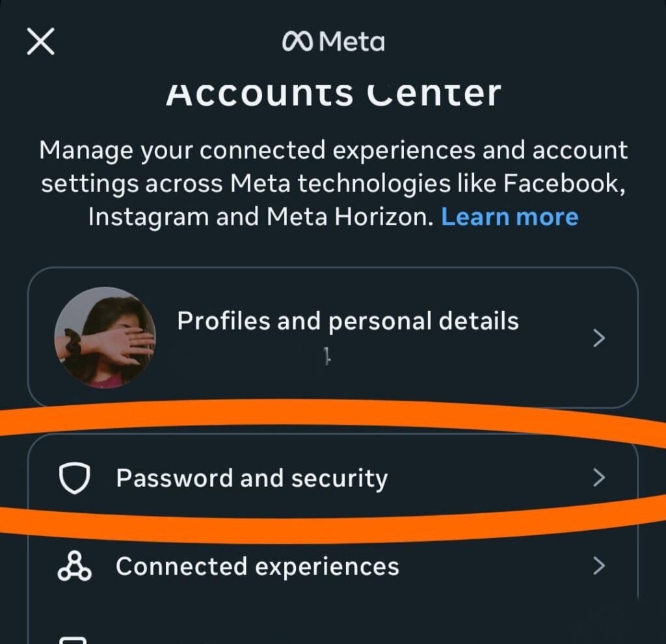The height and width of the screenshot is (644, 666).
Task: Click the Meta infinity logo symbol
Action: pos(299,43)
